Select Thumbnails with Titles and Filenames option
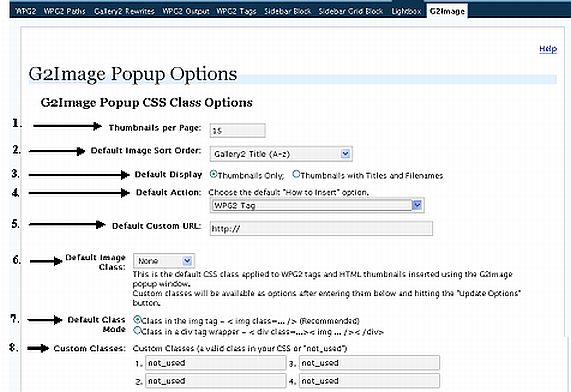 [x=296, y=174]
